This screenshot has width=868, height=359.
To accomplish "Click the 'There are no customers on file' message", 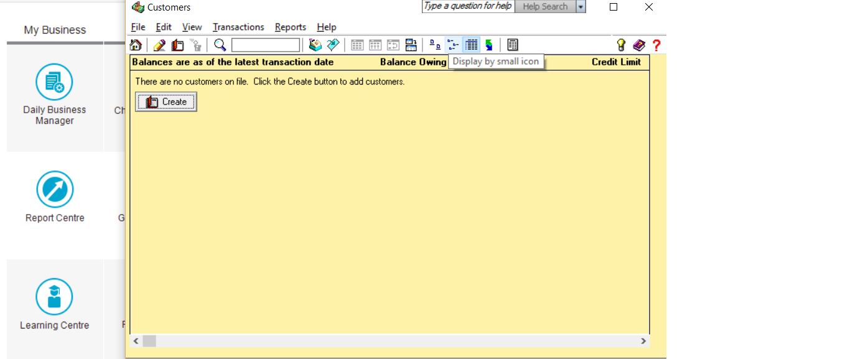I will click(270, 82).
